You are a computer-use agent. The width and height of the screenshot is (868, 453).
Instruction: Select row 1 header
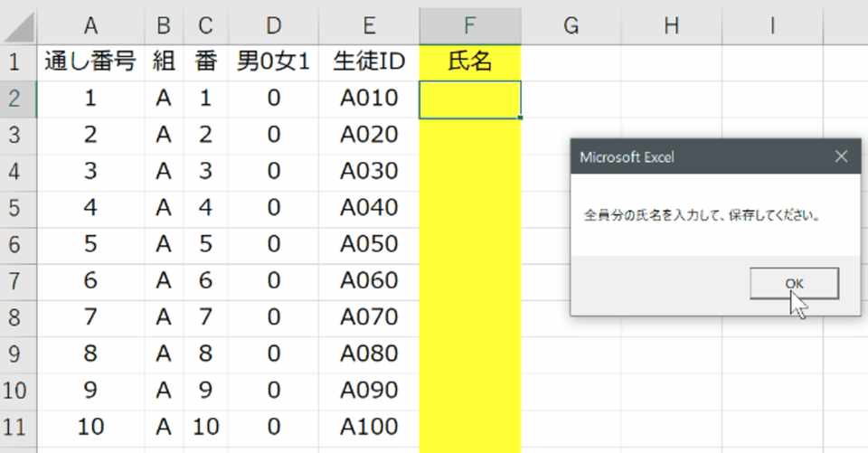(x=18, y=62)
